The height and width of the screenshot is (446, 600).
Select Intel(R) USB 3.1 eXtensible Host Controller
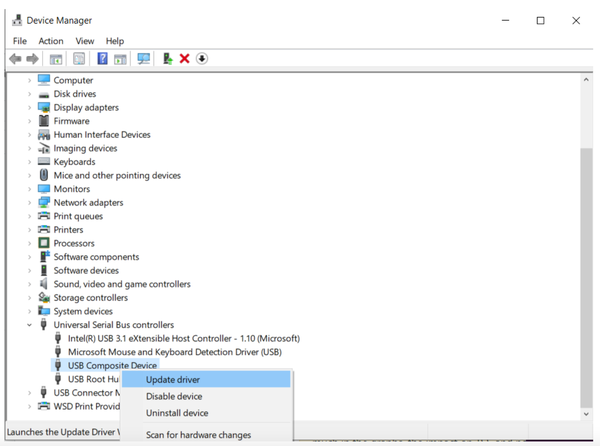[184, 339]
